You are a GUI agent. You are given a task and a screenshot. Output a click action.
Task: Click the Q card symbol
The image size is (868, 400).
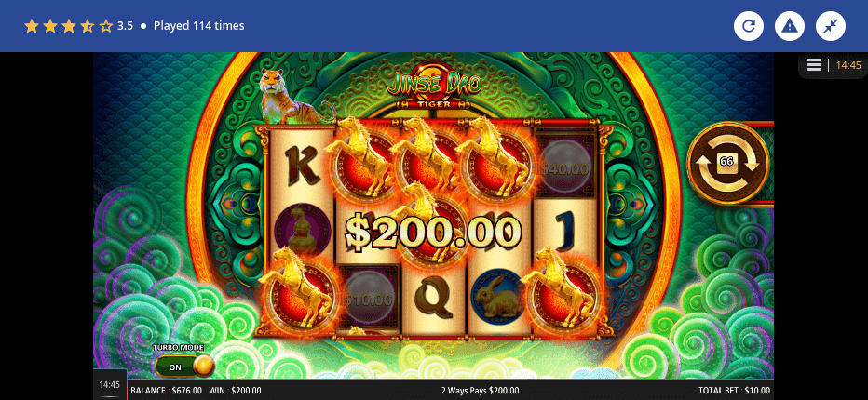click(x=433, y=299)
